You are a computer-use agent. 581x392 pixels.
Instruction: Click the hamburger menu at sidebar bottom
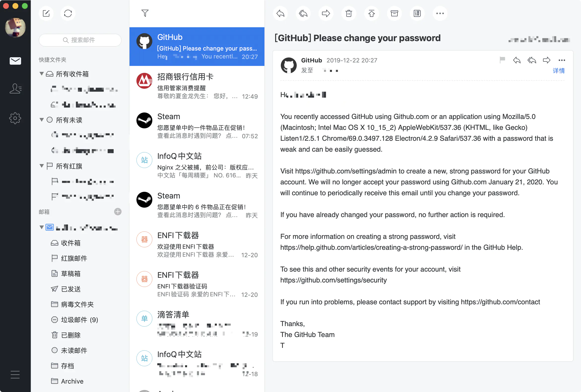tap(15, 374)
